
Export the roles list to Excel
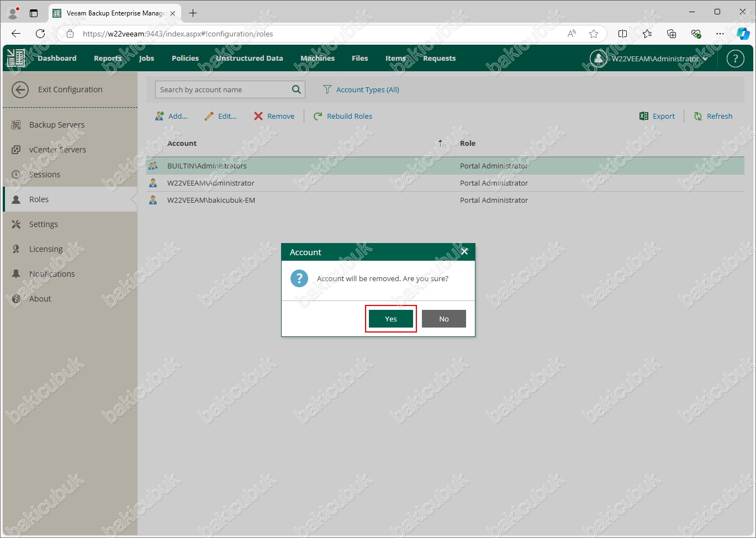point(657,116)
